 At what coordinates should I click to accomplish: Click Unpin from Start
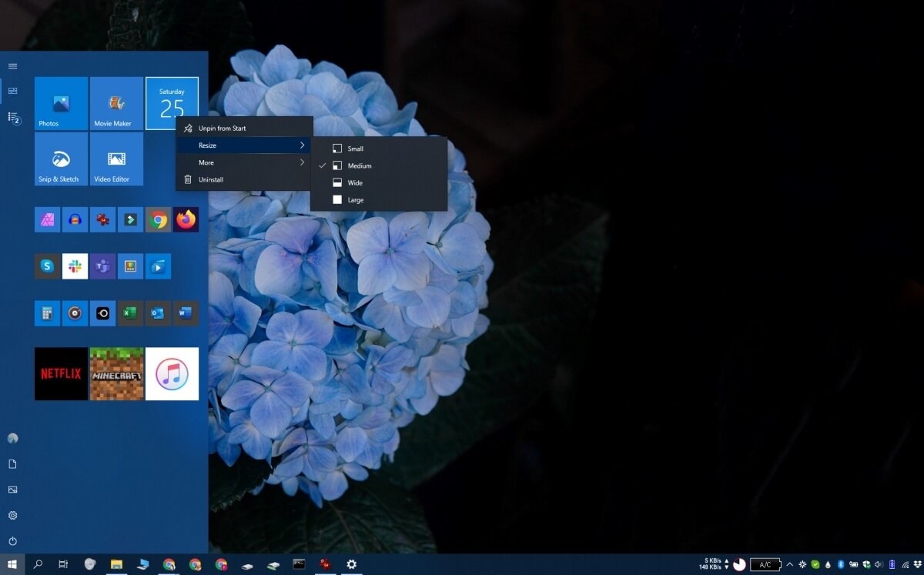point(223,128)
